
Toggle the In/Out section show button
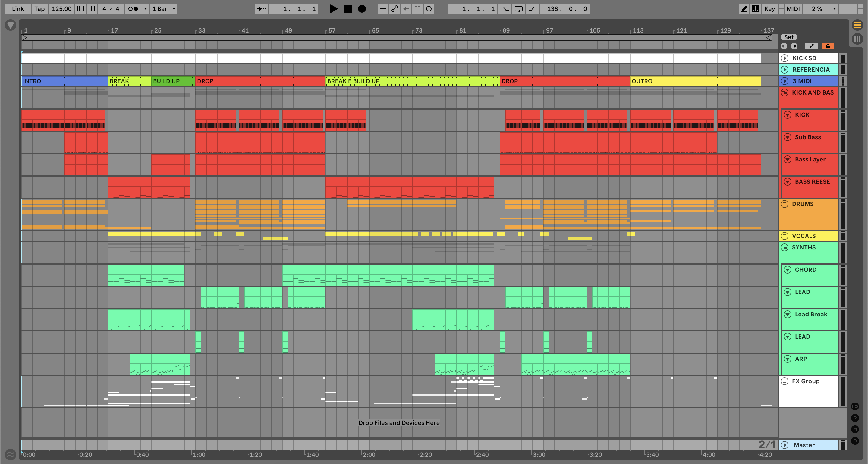[855, 406]
